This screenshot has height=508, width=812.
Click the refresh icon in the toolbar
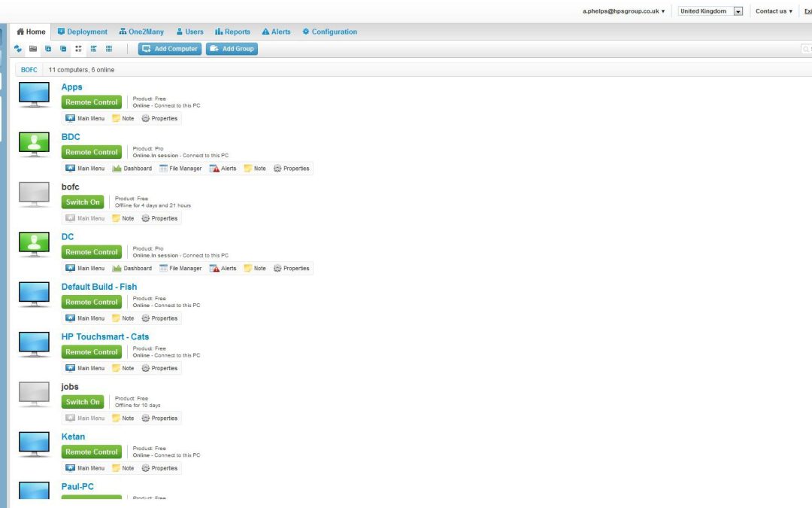coord(17,49)
